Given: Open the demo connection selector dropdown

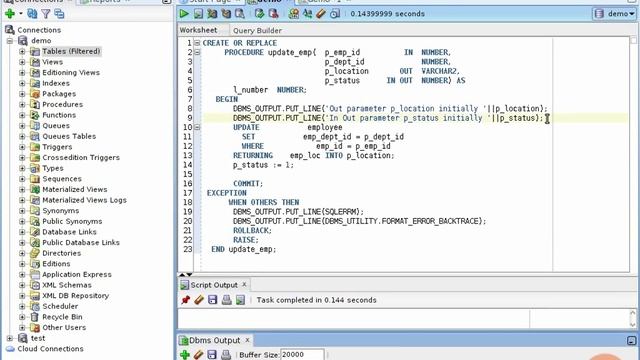Looking at the screenshot, I should pos(615,14).
